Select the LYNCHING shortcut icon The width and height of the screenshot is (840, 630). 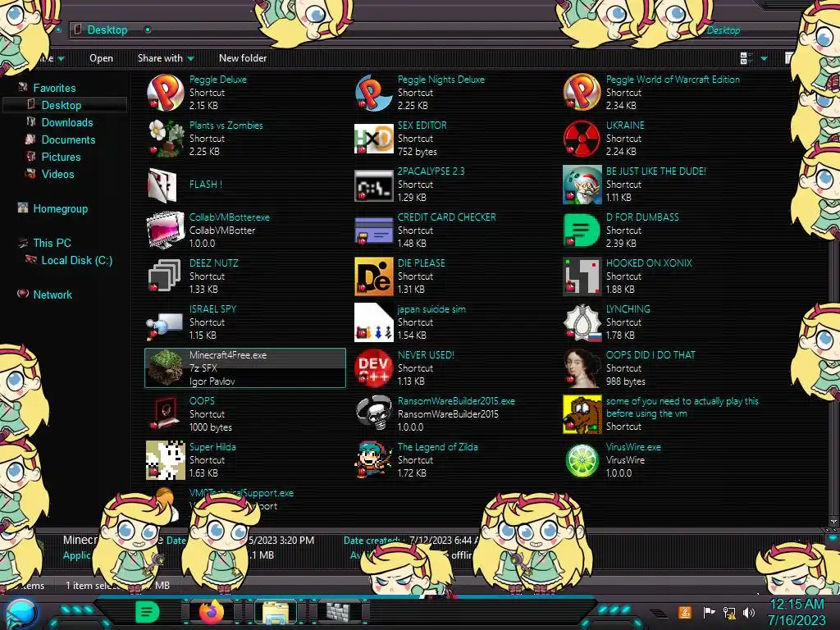coord(582,322)
